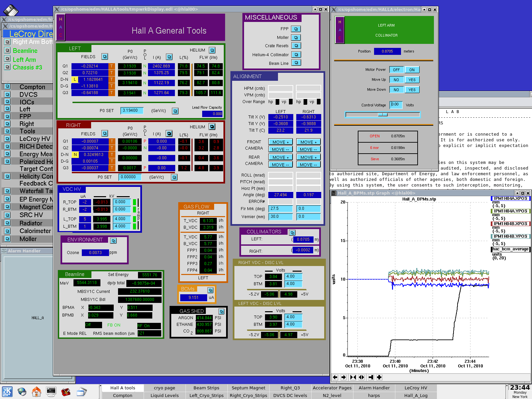532x399 pixels.
Task: Expand the Compton menu entry in LeCroy sidebar
Action: [7, 87]
